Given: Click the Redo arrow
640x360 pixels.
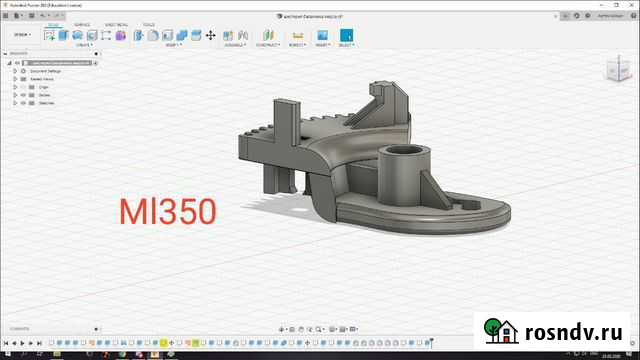Looking at the screenshot, I should [x=57, y=16].
